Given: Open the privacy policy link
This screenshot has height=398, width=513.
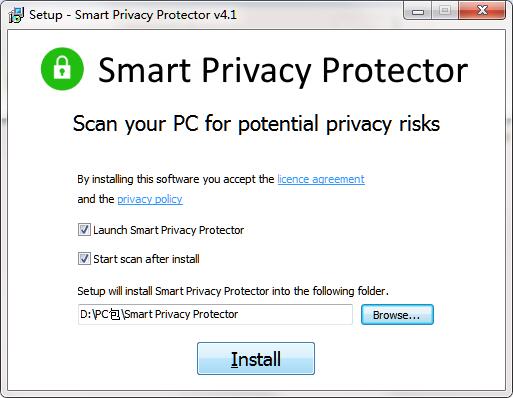Looking at the screenshot, I should coord(150,199).
